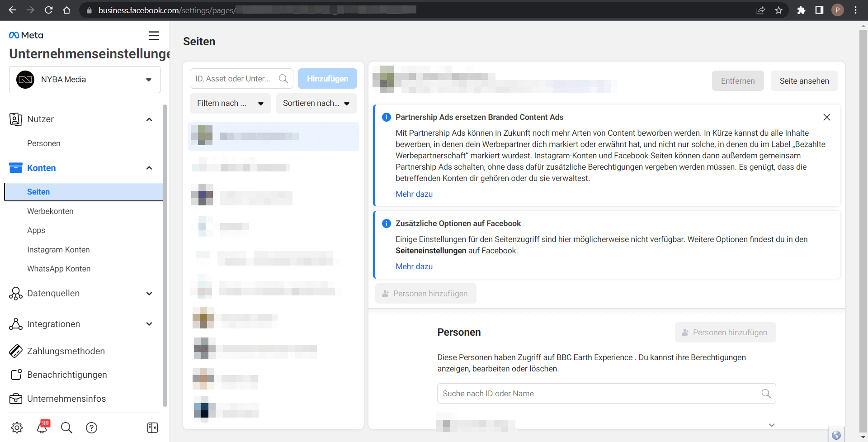
Task: Dismiss the Partnership Ads notice
Action: click(827, 117)
